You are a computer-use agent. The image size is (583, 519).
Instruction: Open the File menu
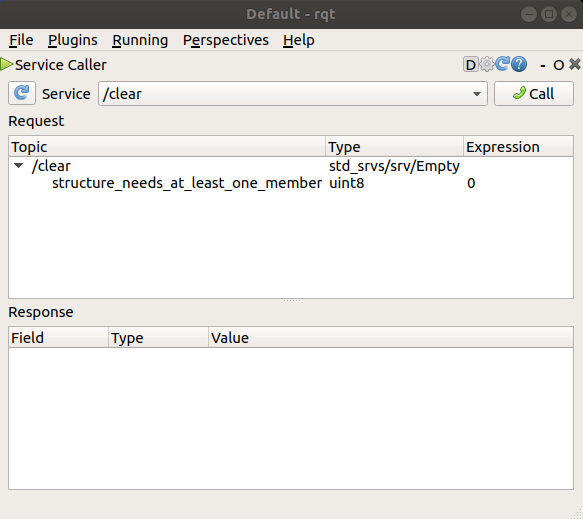21,40
